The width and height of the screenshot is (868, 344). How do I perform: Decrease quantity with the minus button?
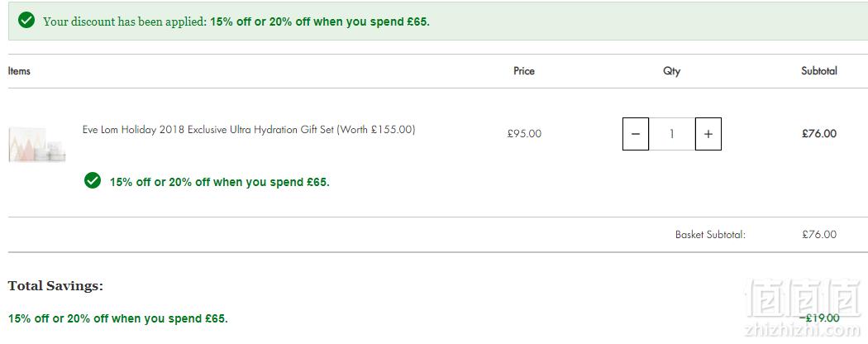pyautogui.click(x=636, y=134)
